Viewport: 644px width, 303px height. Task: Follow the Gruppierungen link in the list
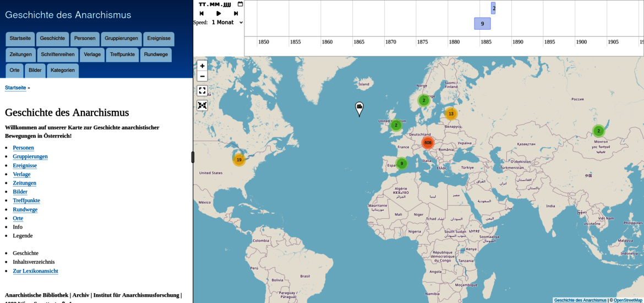pyautogui.click(x=30, y=156)
